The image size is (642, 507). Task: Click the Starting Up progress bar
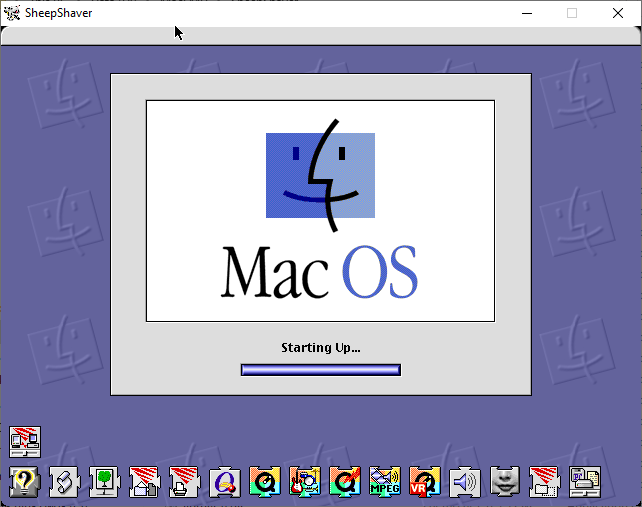click(321, 370)
